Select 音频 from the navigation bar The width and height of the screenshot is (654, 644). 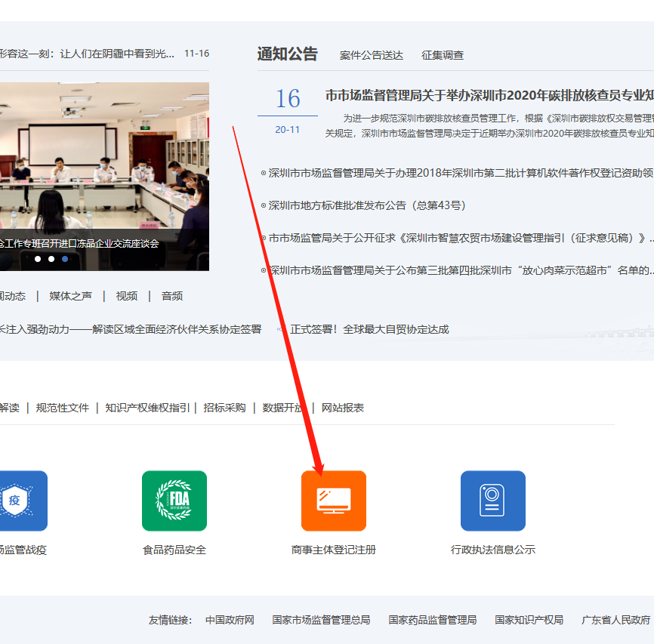click(x=171, y=295)
